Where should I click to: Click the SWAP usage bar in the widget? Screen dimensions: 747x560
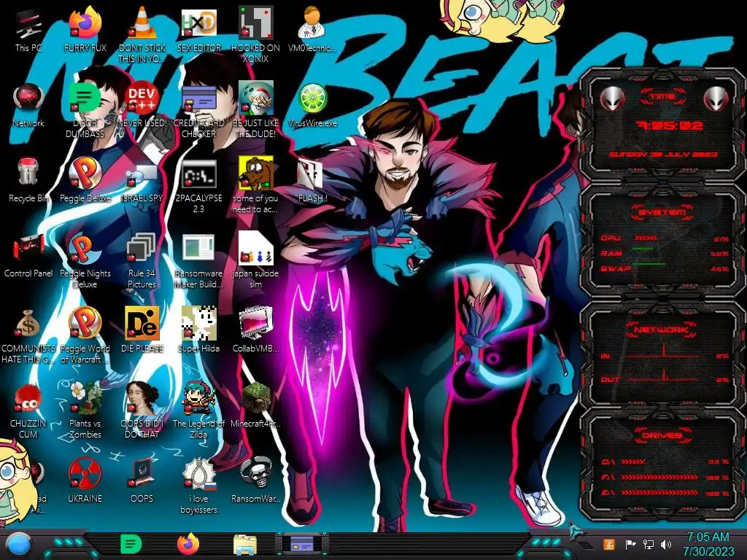tap(649, 264)
